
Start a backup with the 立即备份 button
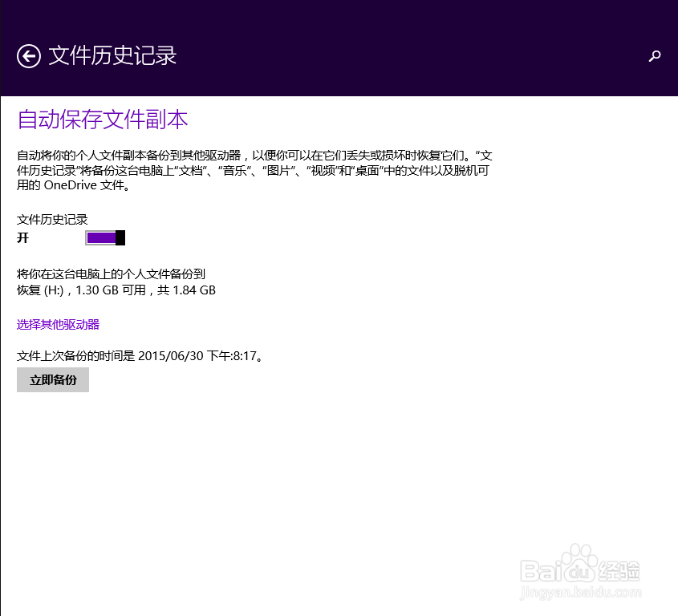click(53, 379)
